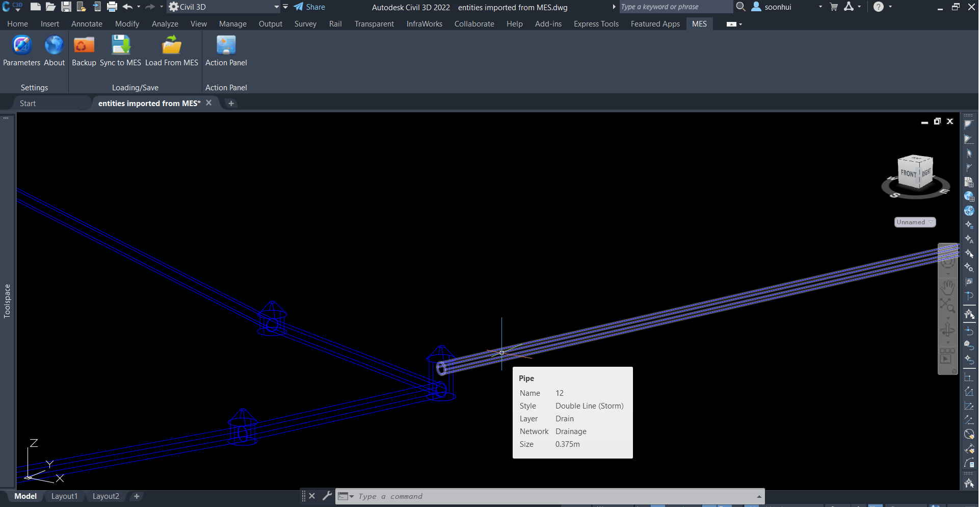The width and height of the screenshot is (980, 507).
Task: Expand the Civil 3D workspace dropdown
Action: [277, 7]
